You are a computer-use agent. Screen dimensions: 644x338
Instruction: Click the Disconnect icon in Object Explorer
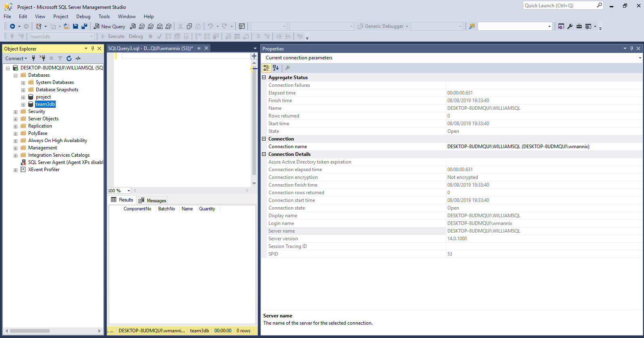click(42, 58)
